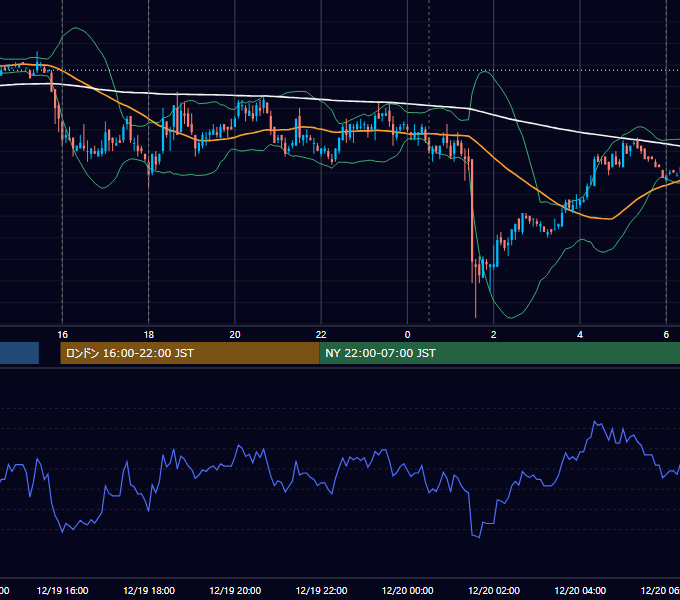Click the 12/20 00:00 date label
The image size is (680, 600).
pyautogui.click(x=408, y=590)
